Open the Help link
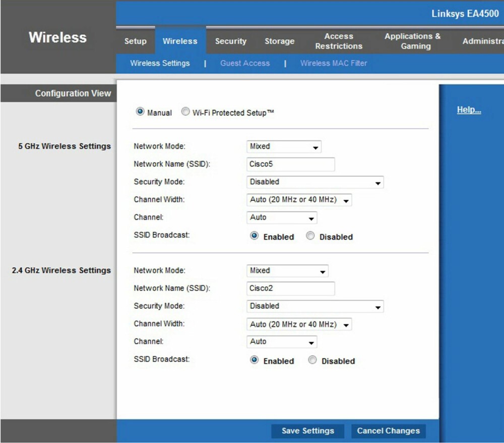 pos(469,110)
